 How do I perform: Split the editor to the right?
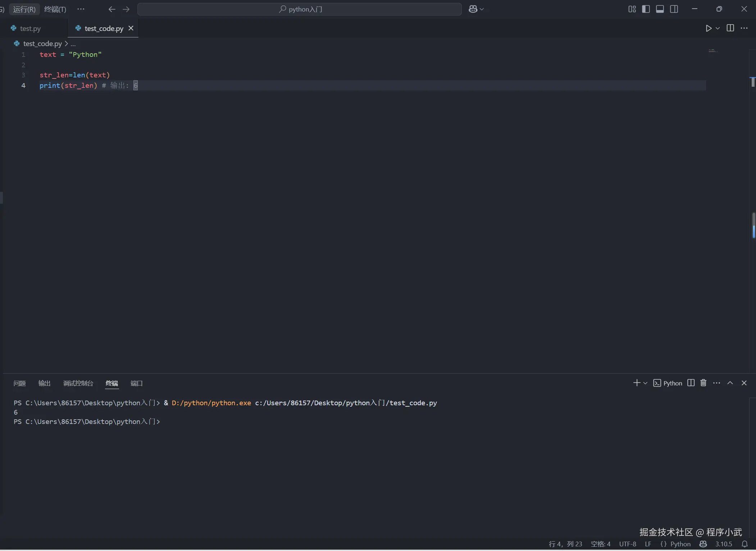(x=730, y=28)
